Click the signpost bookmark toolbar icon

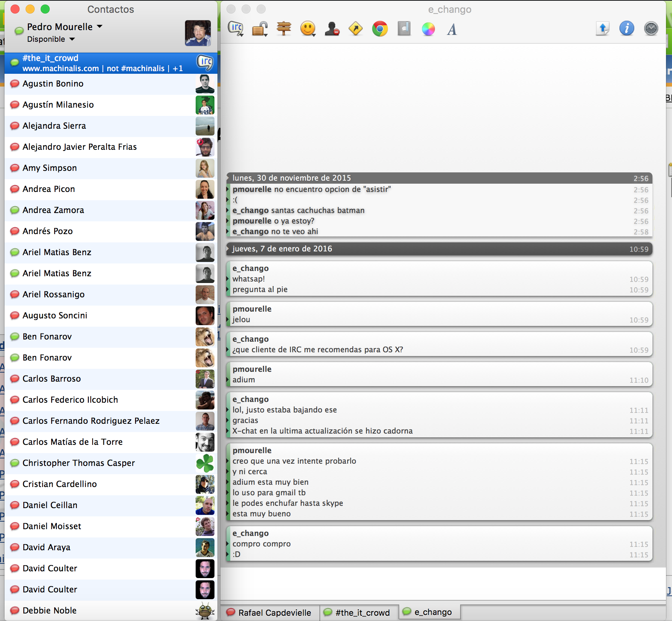click(x=284, y=29)
